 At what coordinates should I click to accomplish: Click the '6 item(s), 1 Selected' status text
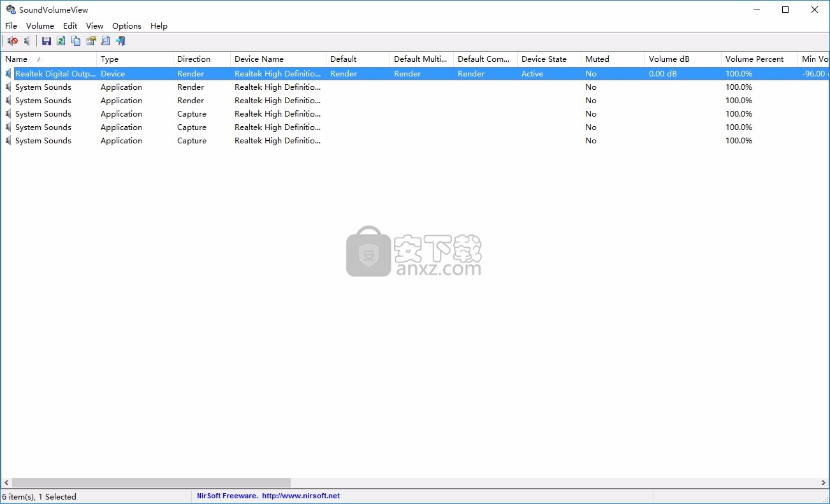40,496
